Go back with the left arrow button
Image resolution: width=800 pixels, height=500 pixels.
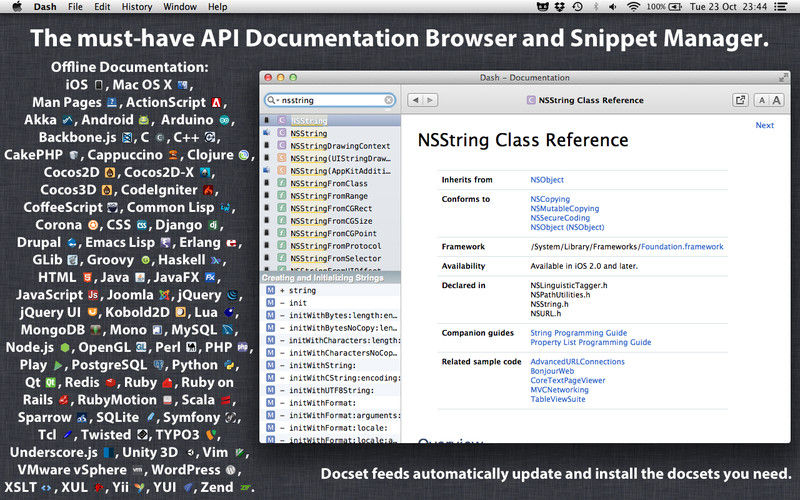coord(415,100)
